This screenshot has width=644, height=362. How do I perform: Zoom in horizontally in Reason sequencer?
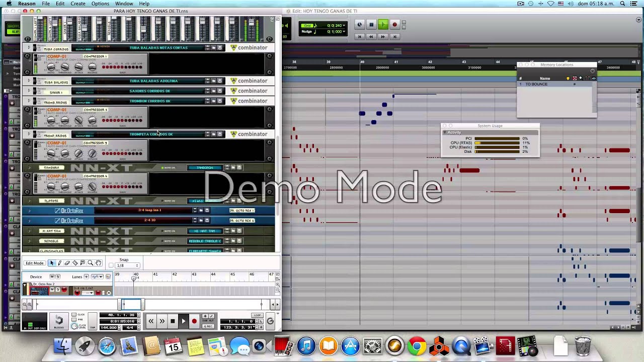tap(30, 304)
